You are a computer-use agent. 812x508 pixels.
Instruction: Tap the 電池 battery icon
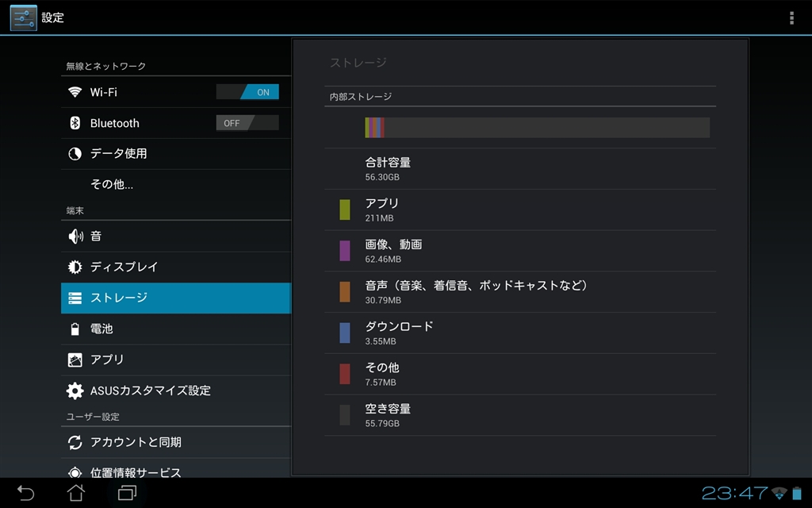[x=75, y=329]
